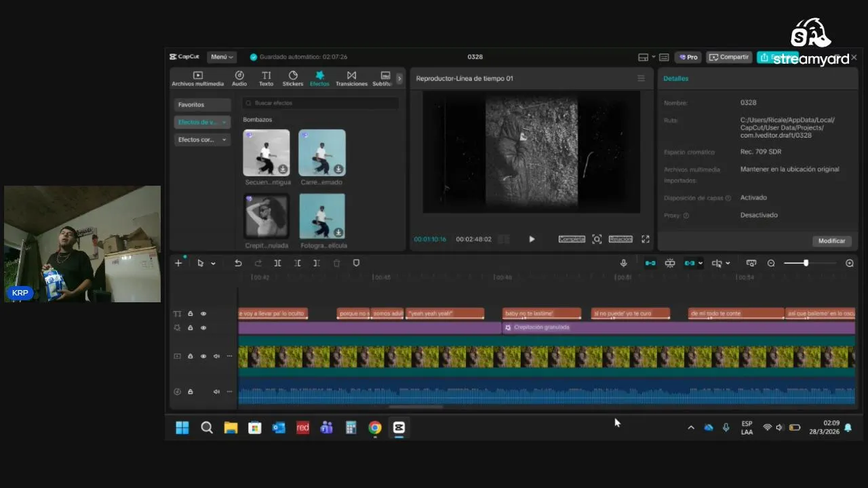Switch to the Texto tab
The height and width of the screenshot is (488, 868).
(x=266, y=79)
